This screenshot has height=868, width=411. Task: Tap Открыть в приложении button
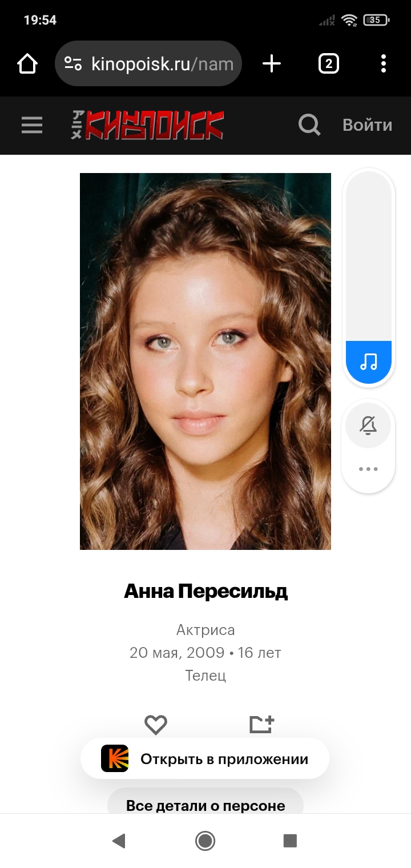click(205, 759)
